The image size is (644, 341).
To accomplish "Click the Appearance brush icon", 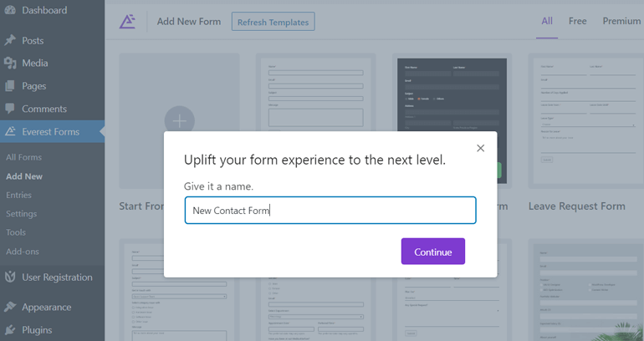I will pos(10,307).
